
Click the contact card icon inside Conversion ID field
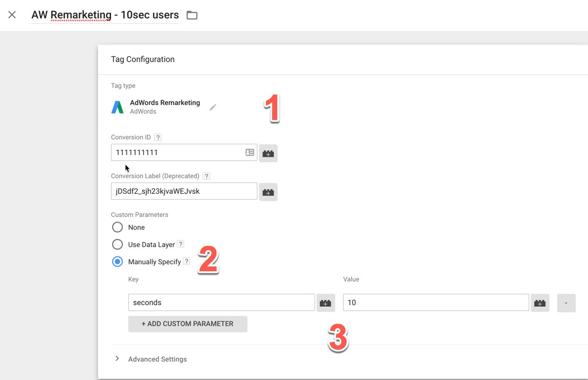tap(250, 152)
